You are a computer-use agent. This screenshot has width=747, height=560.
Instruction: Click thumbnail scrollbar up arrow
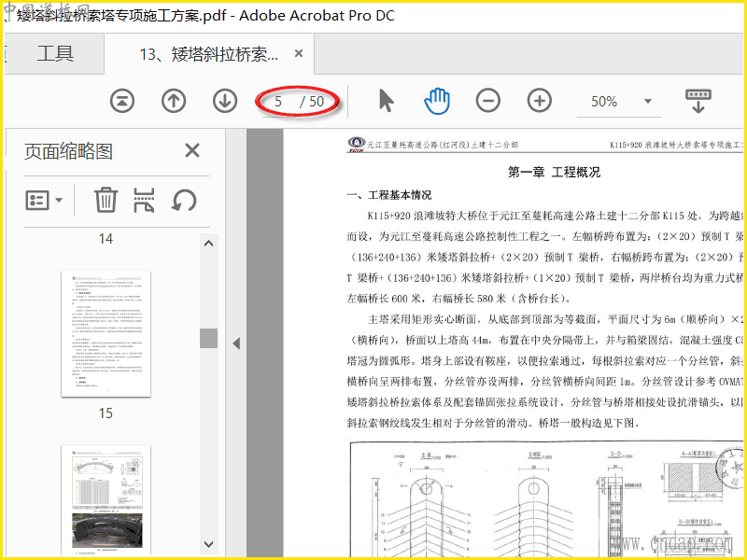coord(208,244)
